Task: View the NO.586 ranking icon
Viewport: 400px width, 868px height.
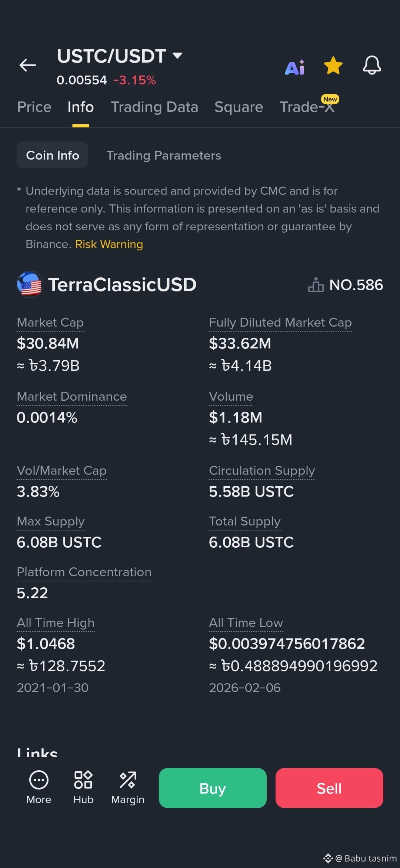Action: coord(316,285)
